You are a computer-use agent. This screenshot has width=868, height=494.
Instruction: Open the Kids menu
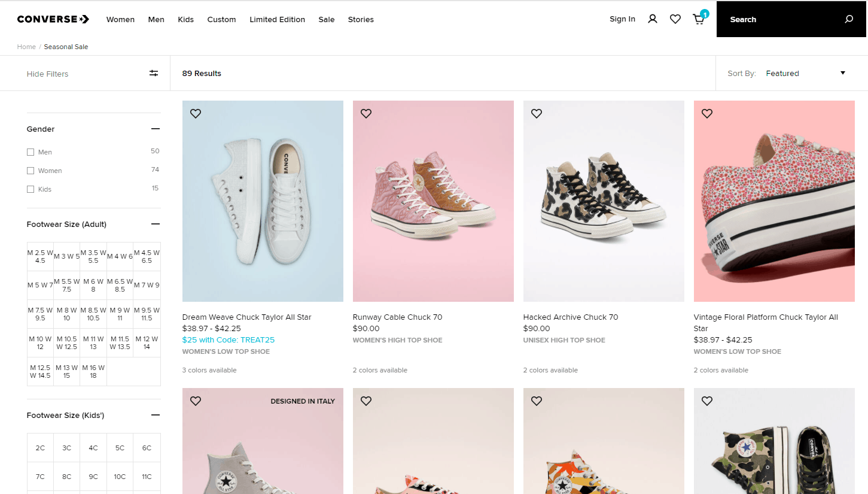(186, 19)
